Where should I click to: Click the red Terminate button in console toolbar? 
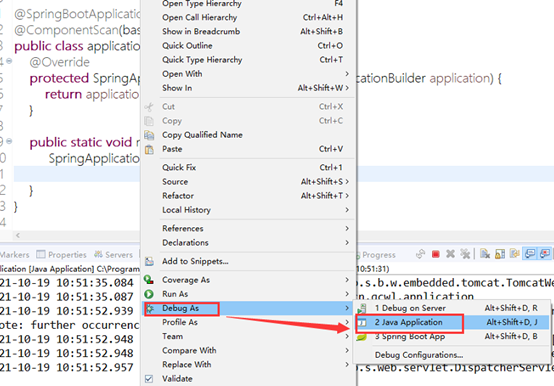click(435, 254)
